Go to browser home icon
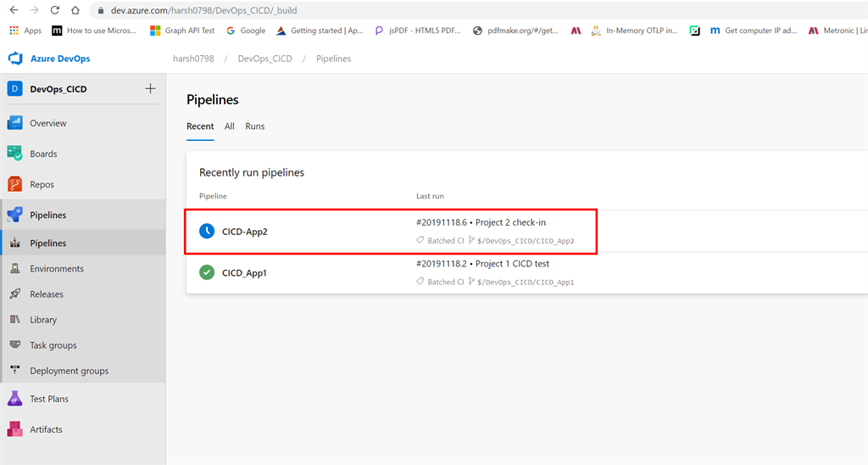Viewport: 868px width, 465px height. click(75, 10)
